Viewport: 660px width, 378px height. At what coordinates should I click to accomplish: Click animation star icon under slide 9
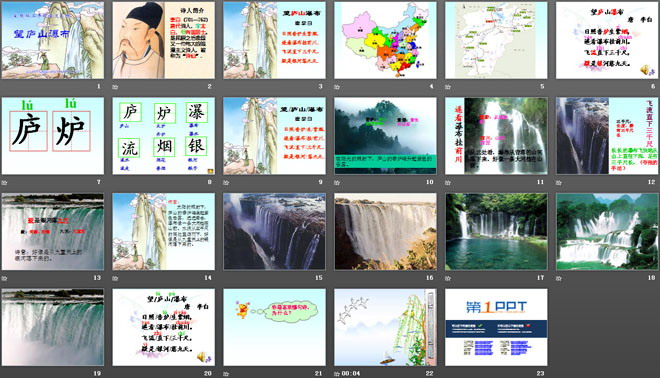226,182
